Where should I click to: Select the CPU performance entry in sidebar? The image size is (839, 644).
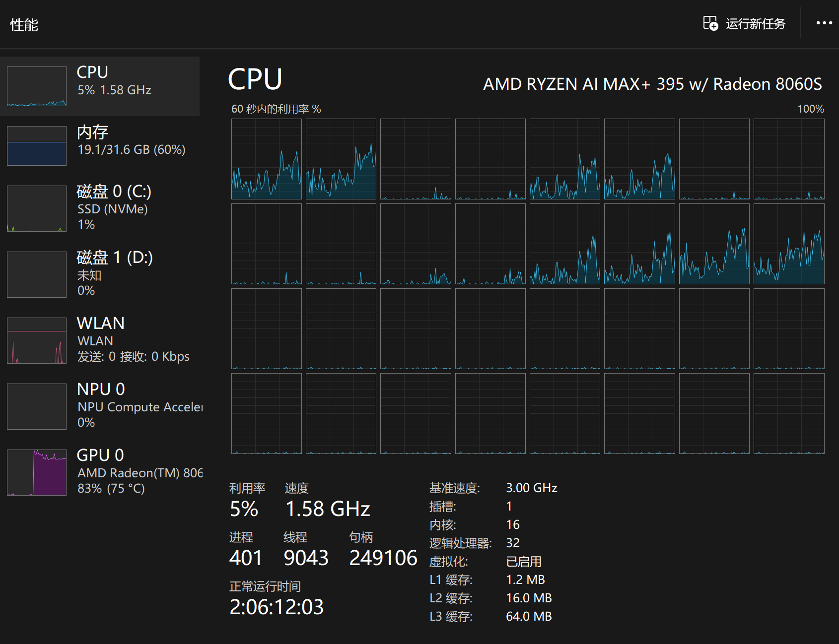click(100, 86)
